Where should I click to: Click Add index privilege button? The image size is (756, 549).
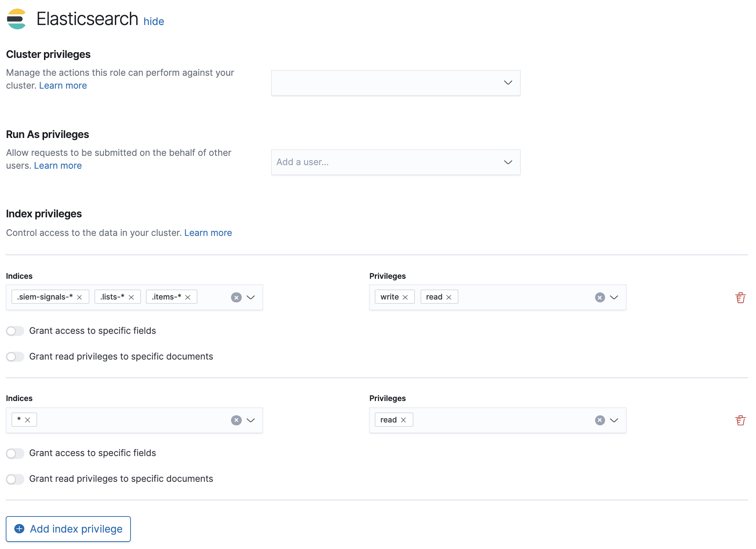[68, 529]
